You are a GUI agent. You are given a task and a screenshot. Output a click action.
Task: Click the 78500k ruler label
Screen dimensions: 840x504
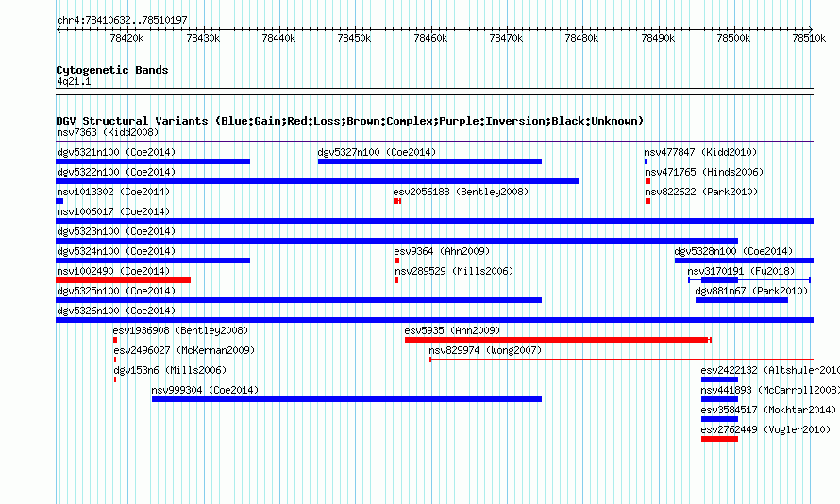pos(733,38)
